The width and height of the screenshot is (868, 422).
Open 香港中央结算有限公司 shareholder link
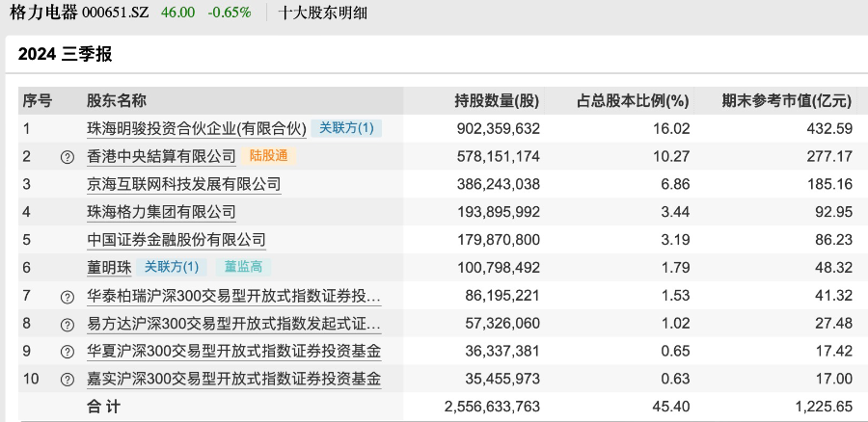pyautogui.click(x=161, y=155)
